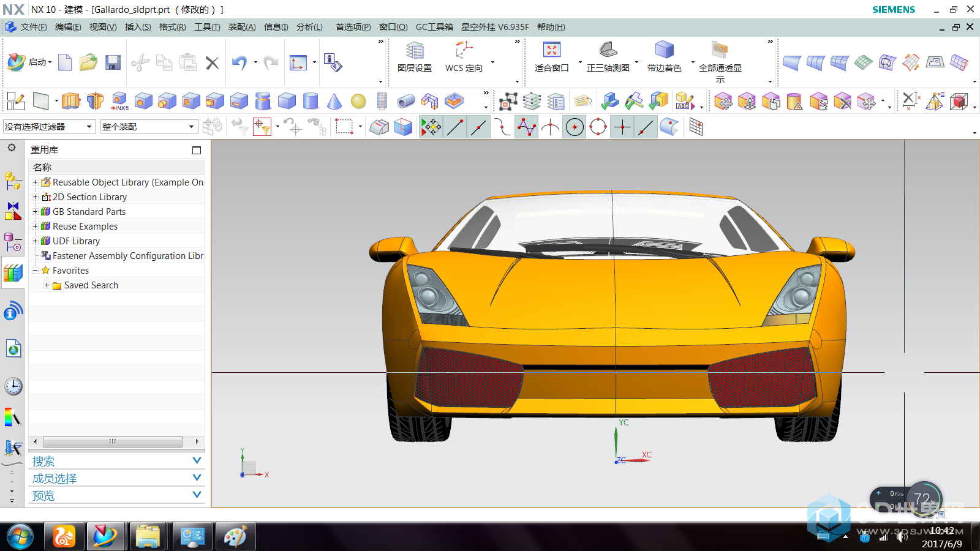This screenshot has width=980, height=551.
Task: Click the WCS 定向 button
Action: pyautogui.click(x=464, y=58)
